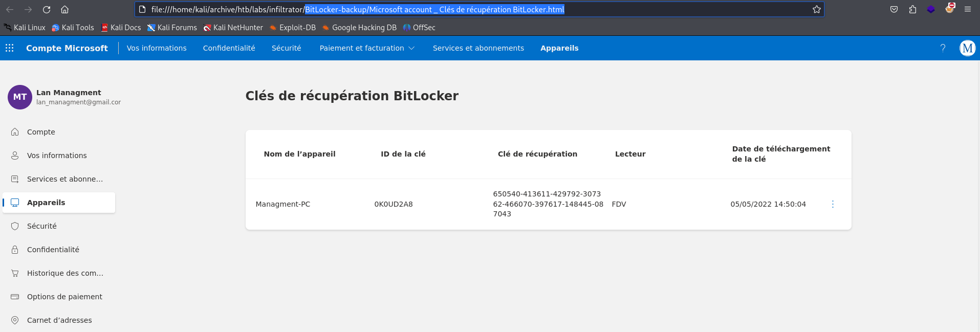Click the Managment-PC device name cell
The height and width of the screenshot is (332, 980).
283,204
